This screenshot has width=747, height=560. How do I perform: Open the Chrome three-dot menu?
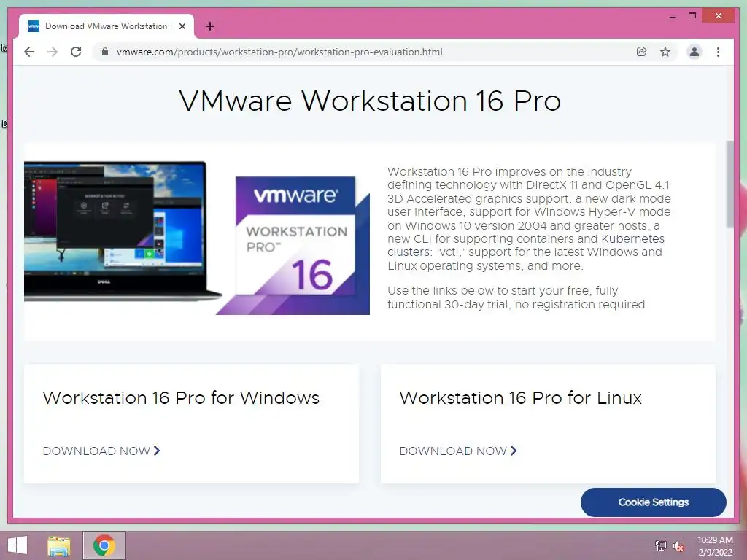718,52
